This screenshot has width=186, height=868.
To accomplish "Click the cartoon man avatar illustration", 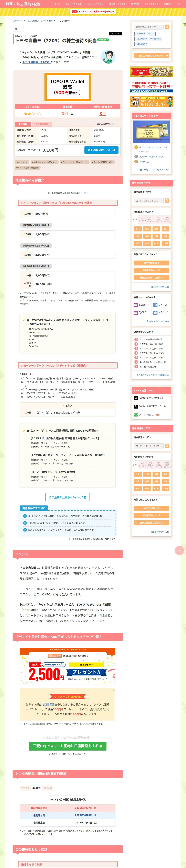I will coord(108,57).
